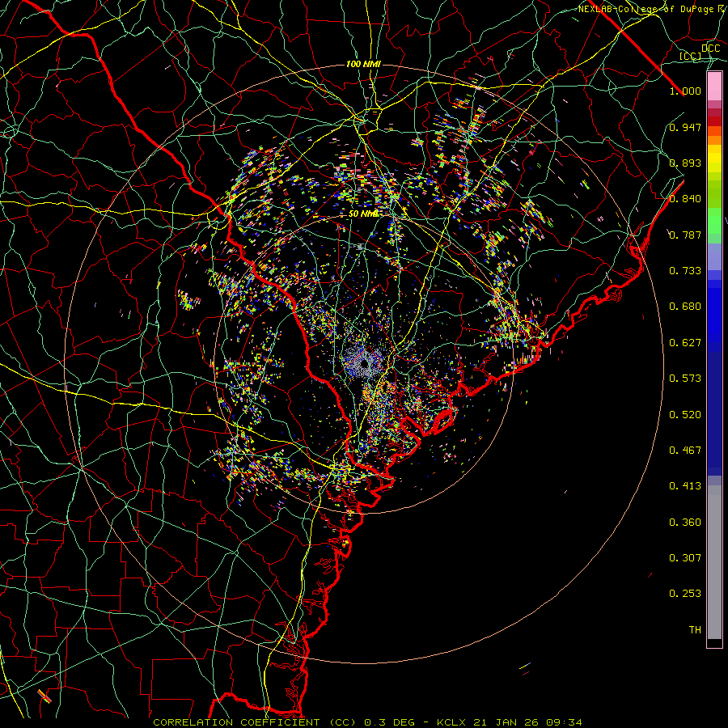Click the 0.413 value on color scale
The image size is (728, 728).
coord(685,486)
